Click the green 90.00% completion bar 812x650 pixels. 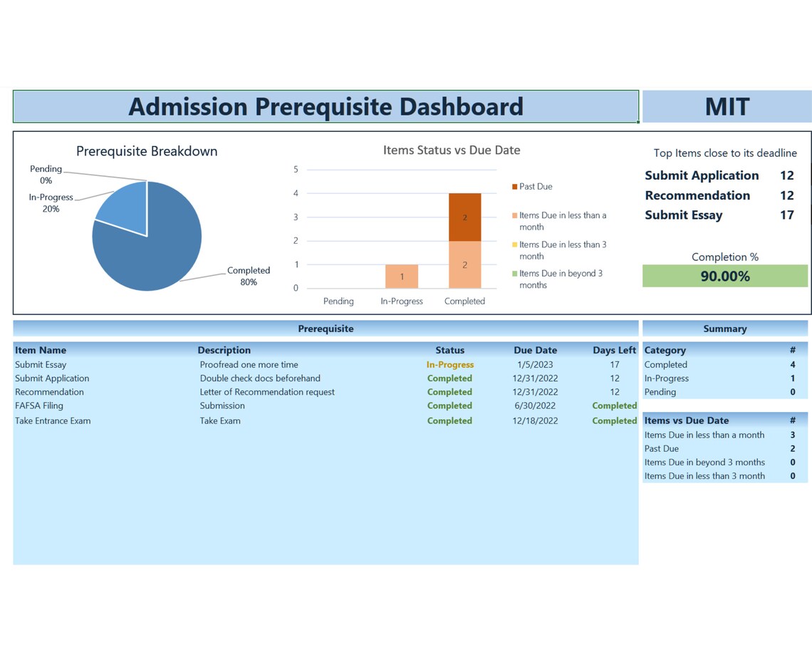point(724,276)
